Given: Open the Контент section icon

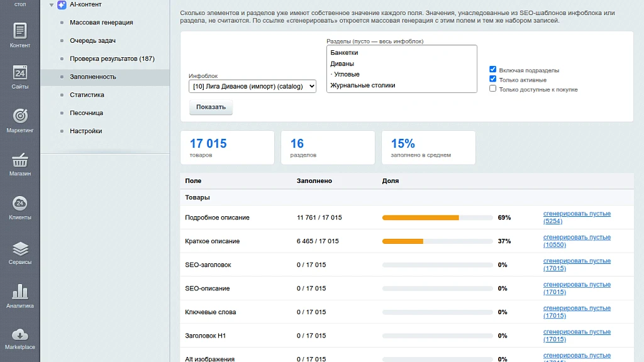Looking at the screenshot, I should tap(19, 31).
